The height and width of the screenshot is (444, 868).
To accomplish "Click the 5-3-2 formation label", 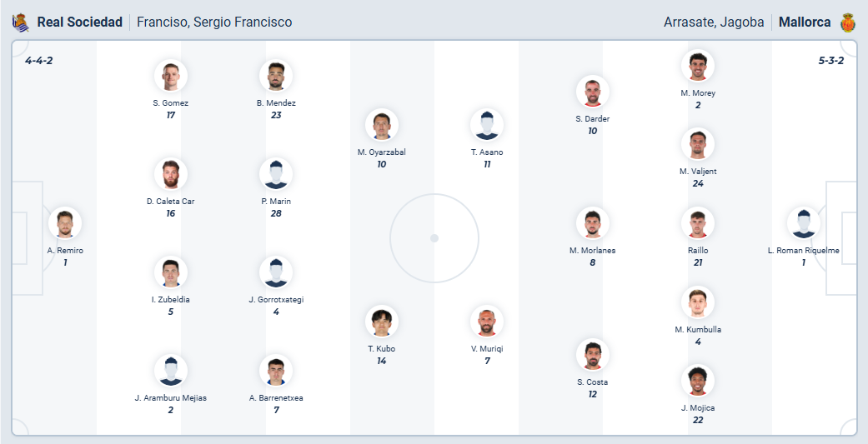I will click(x=831, y=61).
